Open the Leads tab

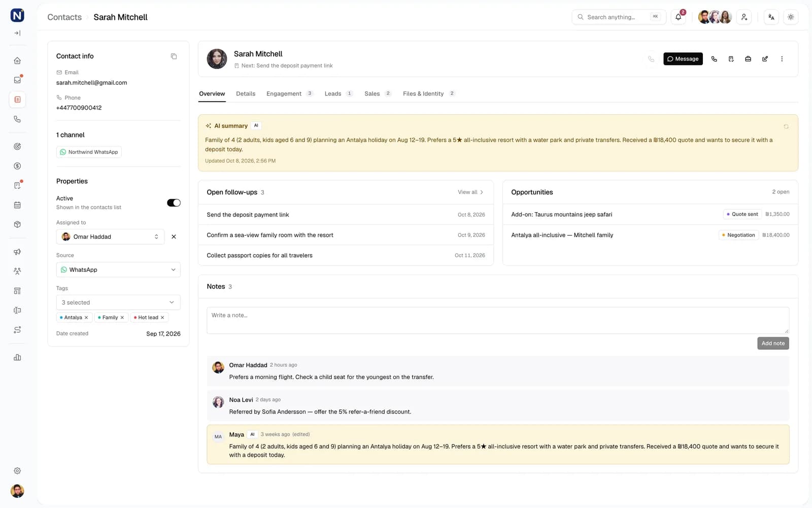[x=339, y=93]
